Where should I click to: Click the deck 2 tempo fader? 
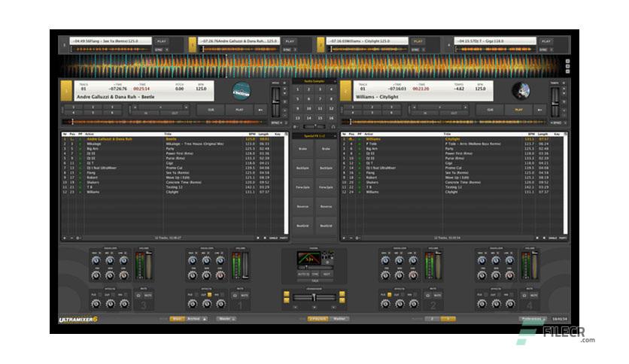[555, 102]
